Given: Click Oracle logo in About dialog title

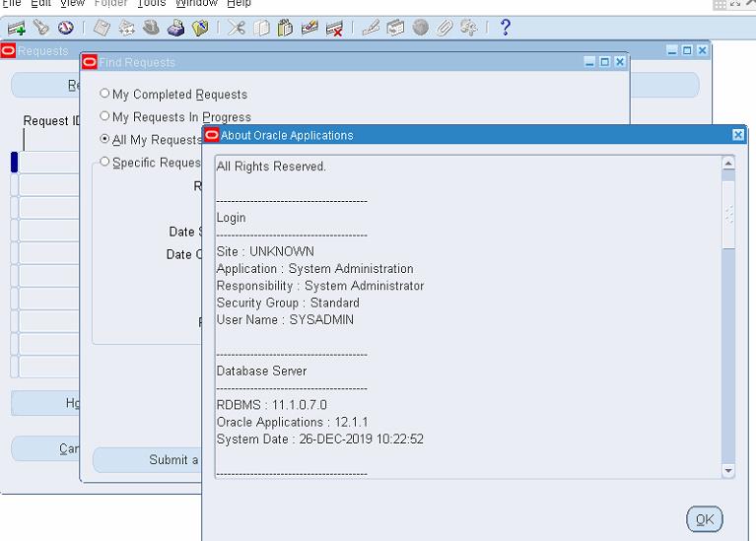Looking at the screenshot, I should (x=211, y=135).
